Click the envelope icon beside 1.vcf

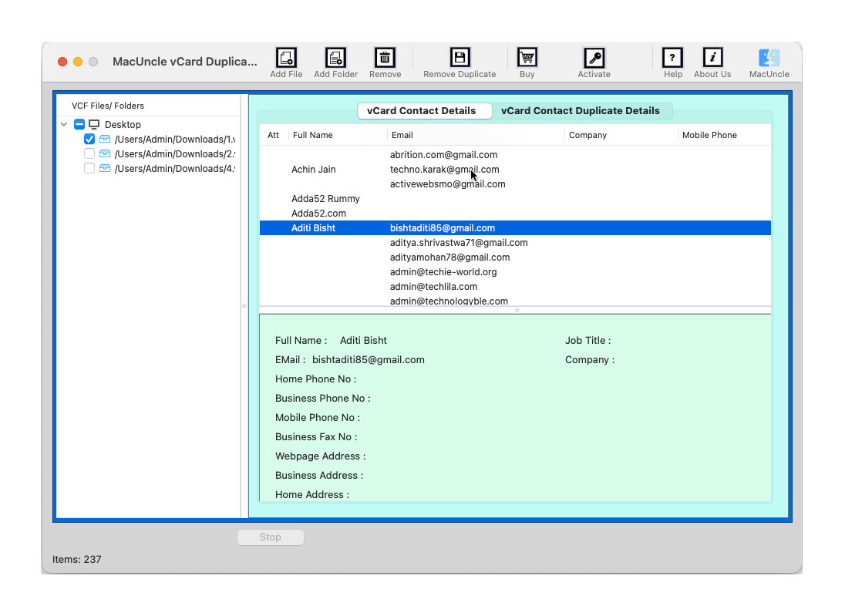pyautogui.click(x=104, y=139)
